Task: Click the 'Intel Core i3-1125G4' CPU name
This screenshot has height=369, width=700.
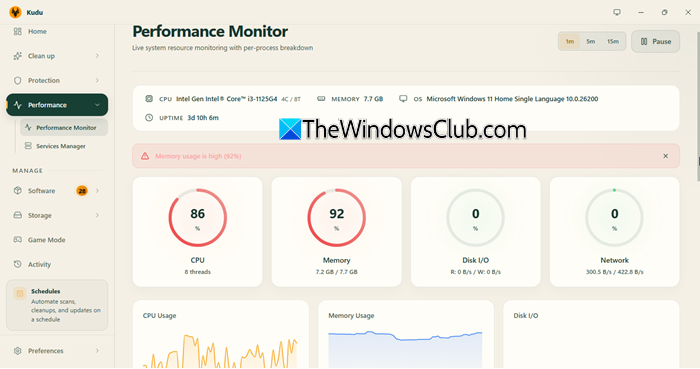Action: tap(226, 99)
